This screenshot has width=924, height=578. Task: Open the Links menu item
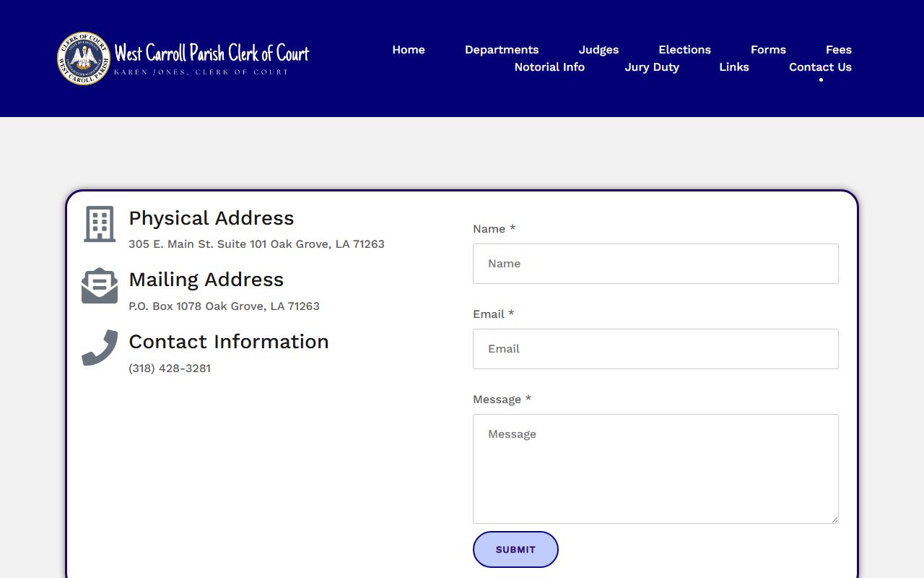(734, 67)
